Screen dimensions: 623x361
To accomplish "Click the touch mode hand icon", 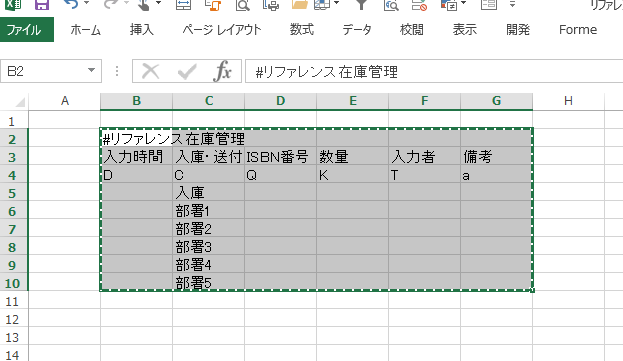I will [x=144, y=4].
